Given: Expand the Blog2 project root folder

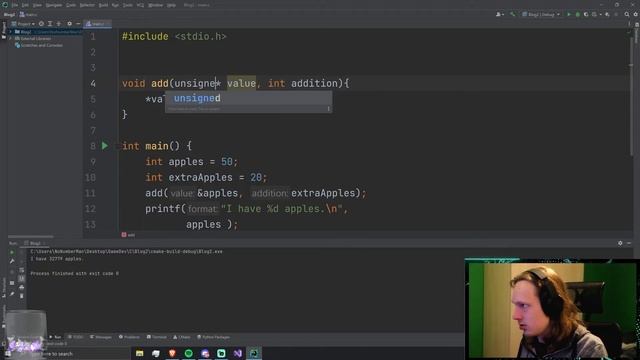Looking at the screenshot, I should (11, 31).
